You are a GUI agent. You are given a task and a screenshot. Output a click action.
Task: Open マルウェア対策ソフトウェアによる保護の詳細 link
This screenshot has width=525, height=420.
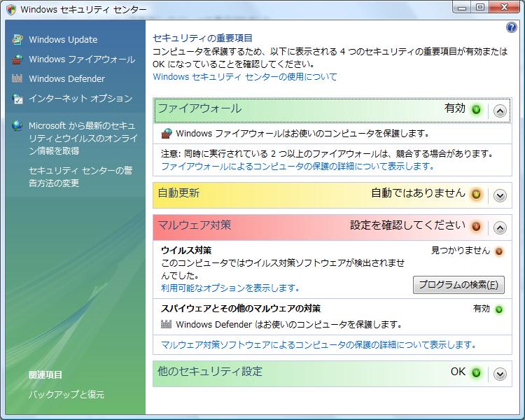tap(318, 344)
